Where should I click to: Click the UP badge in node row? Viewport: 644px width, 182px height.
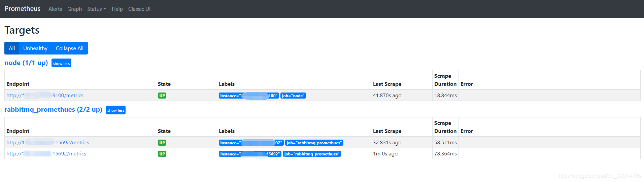(162, 96)
